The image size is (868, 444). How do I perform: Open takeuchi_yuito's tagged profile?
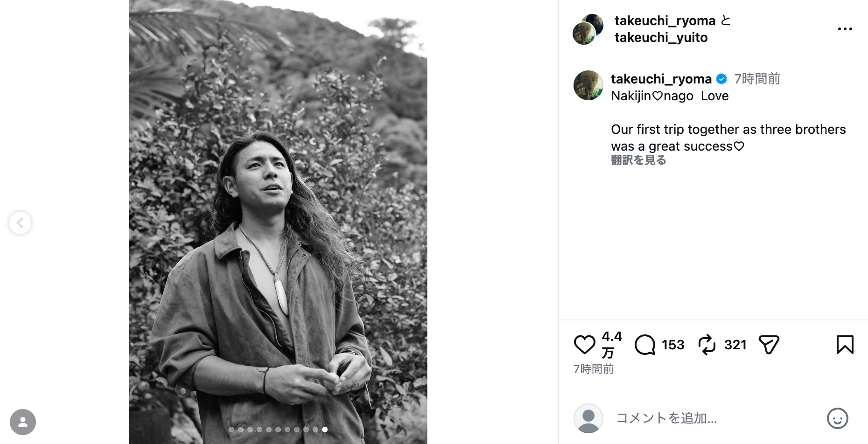click(660, 37)
